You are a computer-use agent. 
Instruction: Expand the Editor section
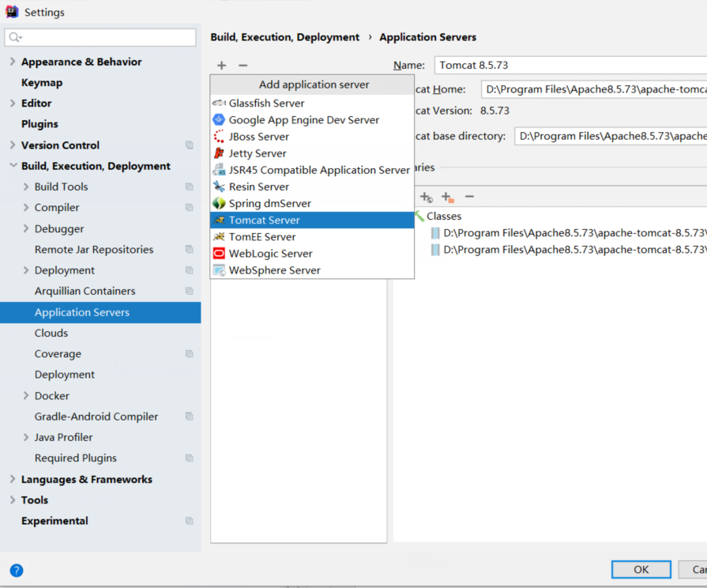pyautogui.click(x=13, y=103)
